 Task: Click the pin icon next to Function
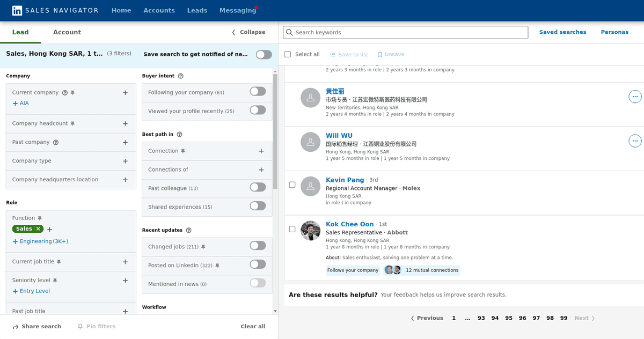pyautogui.click(x=40, y=218)
